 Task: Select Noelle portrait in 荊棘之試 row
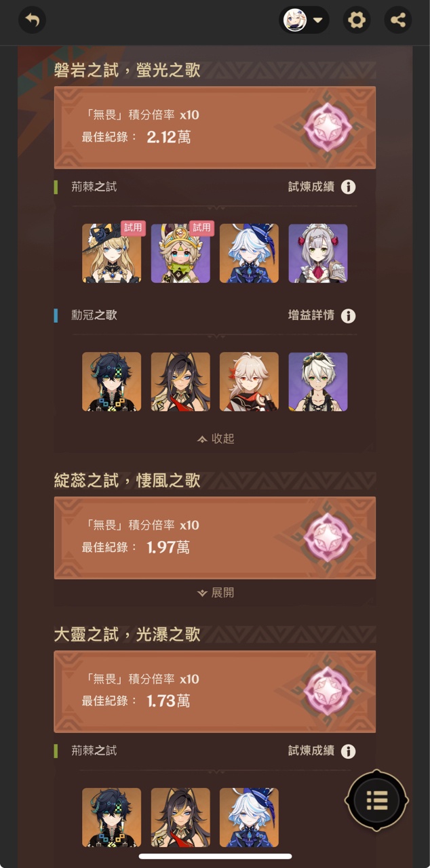(x=318, y=253)
